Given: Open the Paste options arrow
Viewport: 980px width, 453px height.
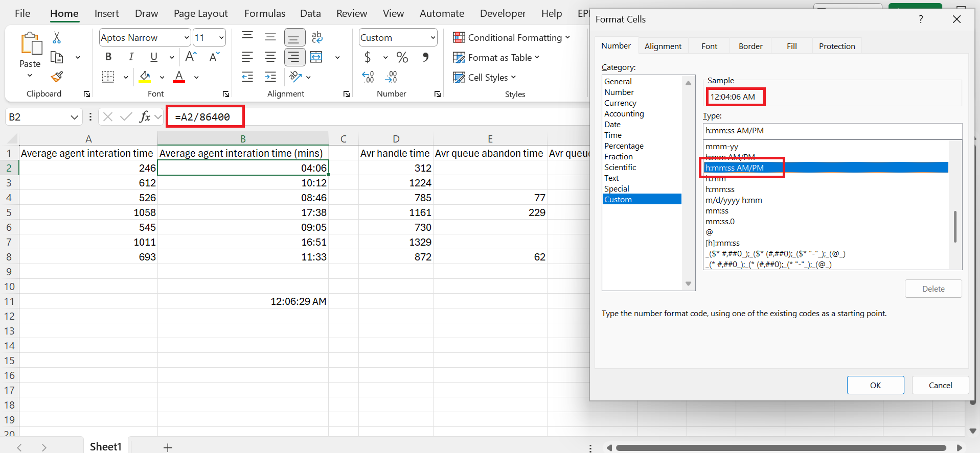Looking at the screenshot, I should click(30, 76).
